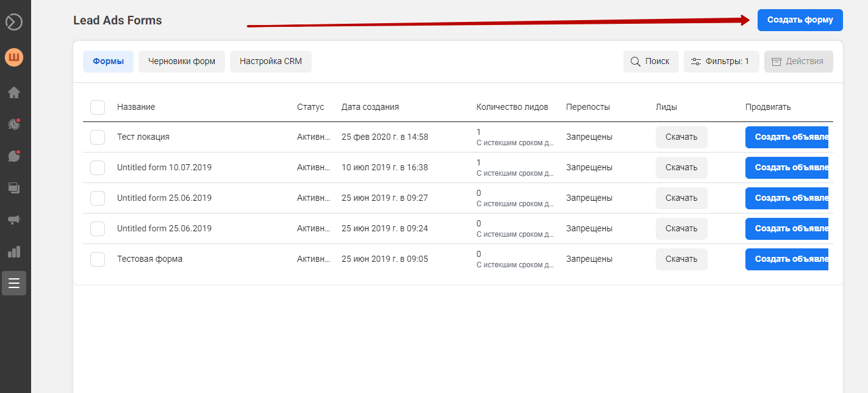Click the hamburger menu icon in the sidebar

pyautogui.click(x=14, y=283)
